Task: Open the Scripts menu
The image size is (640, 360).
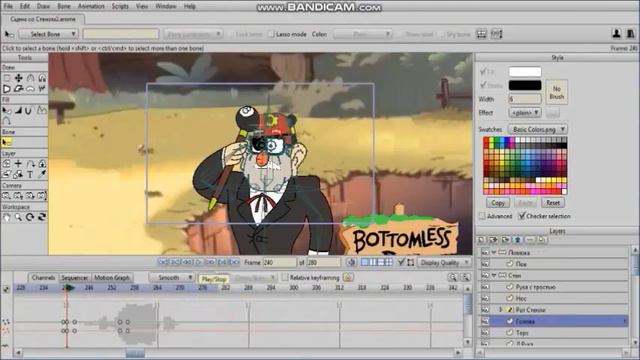Action: coord(120,6)
